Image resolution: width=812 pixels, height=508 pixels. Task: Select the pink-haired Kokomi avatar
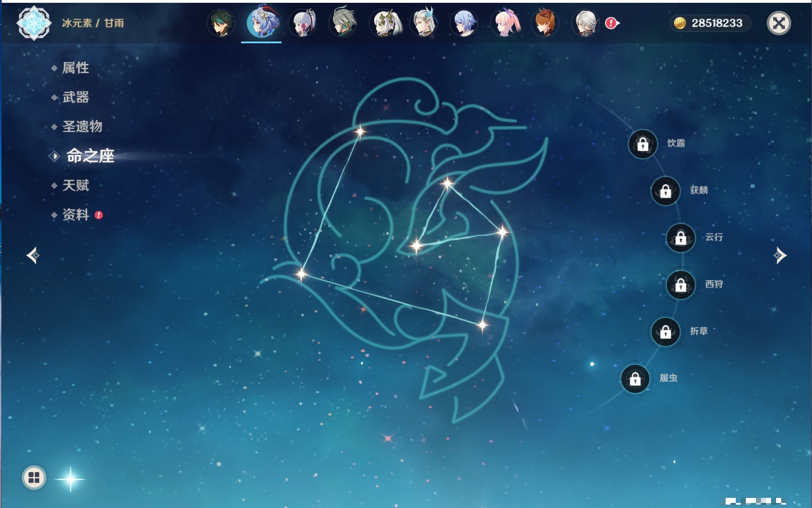(506, 24)
